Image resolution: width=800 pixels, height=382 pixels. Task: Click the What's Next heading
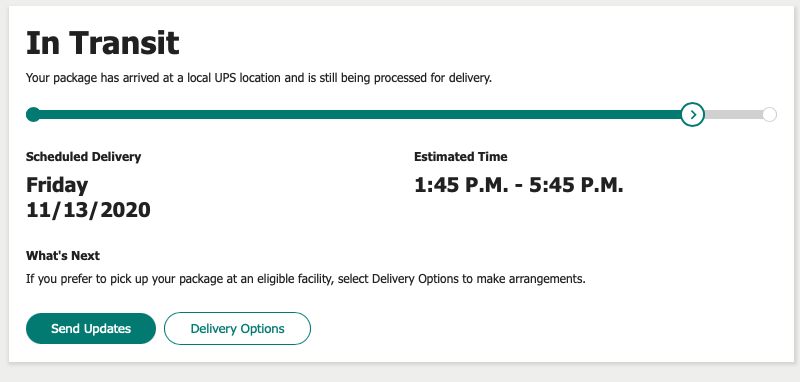[x=63, y=256]
